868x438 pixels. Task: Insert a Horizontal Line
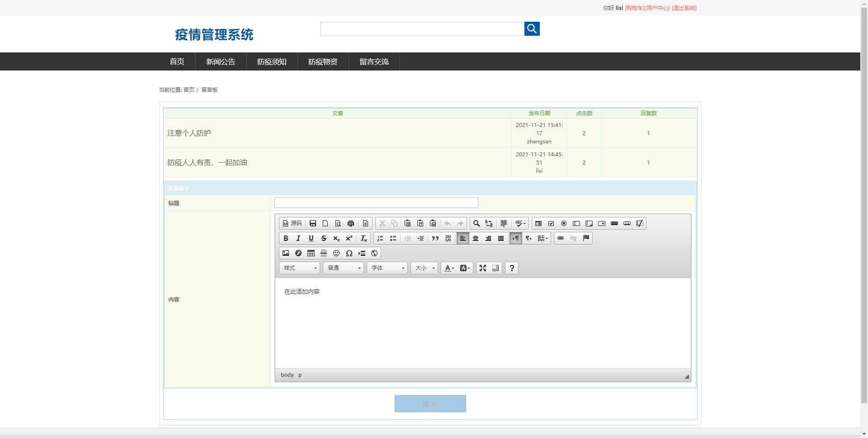coord(324,253)
